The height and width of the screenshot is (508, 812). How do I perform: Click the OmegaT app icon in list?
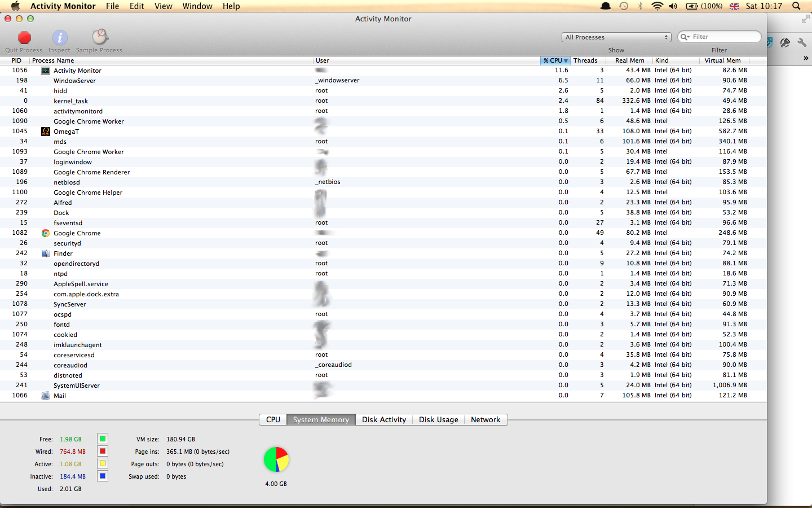[x=46, y=132]
